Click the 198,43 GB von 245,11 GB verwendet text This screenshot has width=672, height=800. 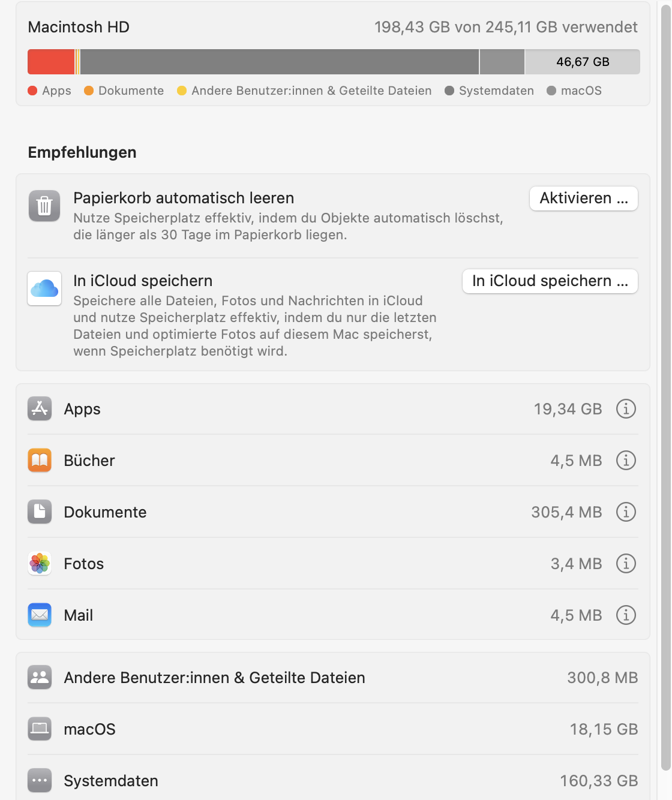506,27
